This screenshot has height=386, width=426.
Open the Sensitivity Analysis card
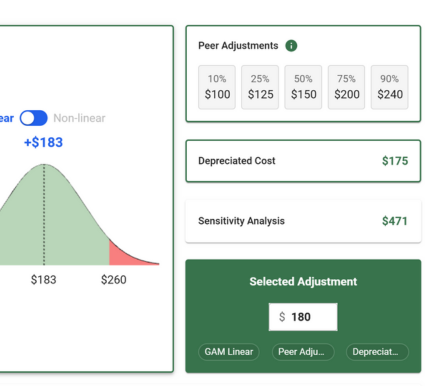(303, 221)
